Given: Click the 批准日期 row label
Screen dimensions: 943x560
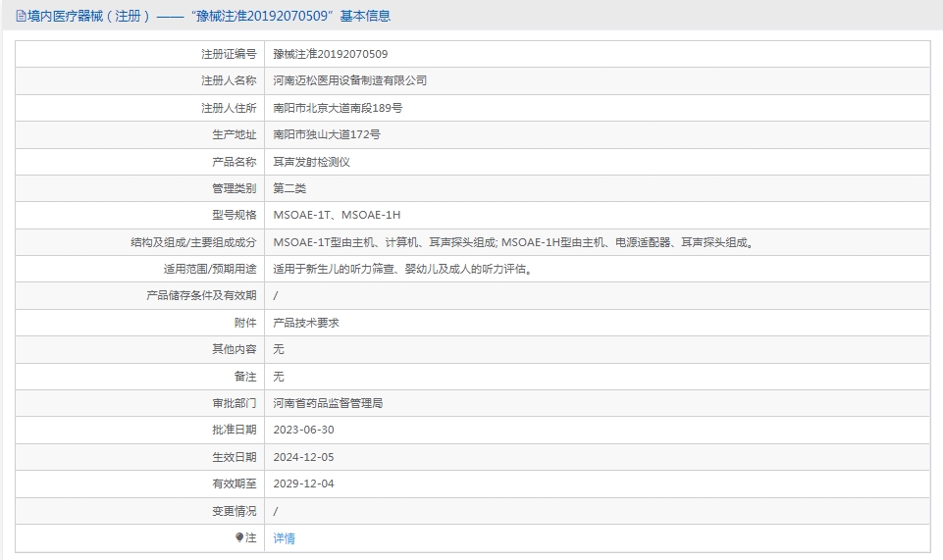Looking at the screenshot, I should coord(234,430).
